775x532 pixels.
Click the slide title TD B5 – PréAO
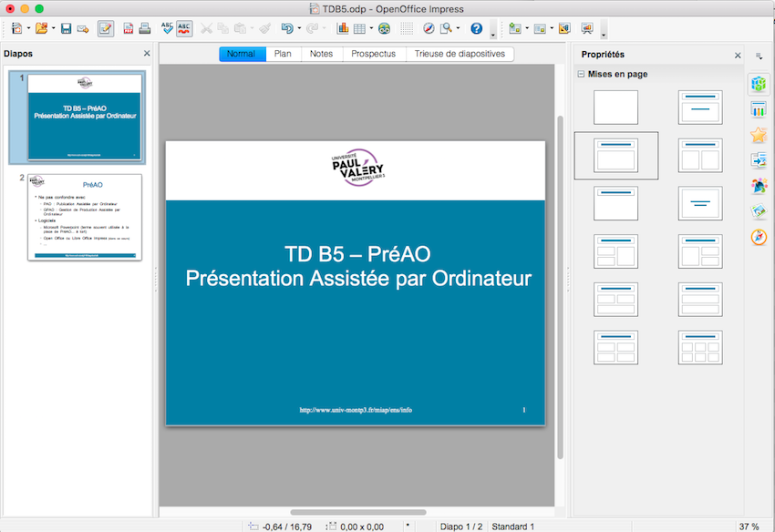(357, 254)
